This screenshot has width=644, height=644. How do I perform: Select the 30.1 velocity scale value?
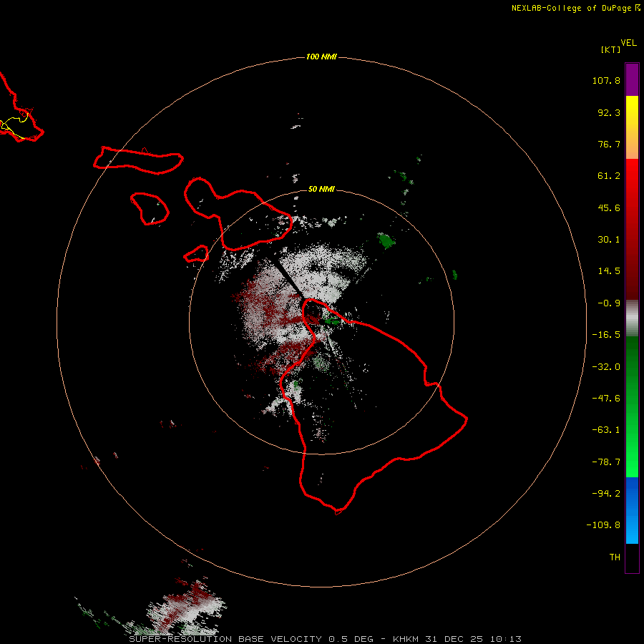(x=609, y=240)
